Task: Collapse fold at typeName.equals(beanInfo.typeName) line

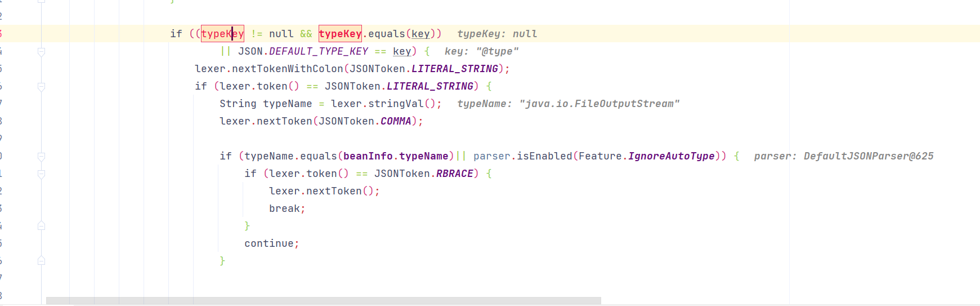Action: click(41, 157)
